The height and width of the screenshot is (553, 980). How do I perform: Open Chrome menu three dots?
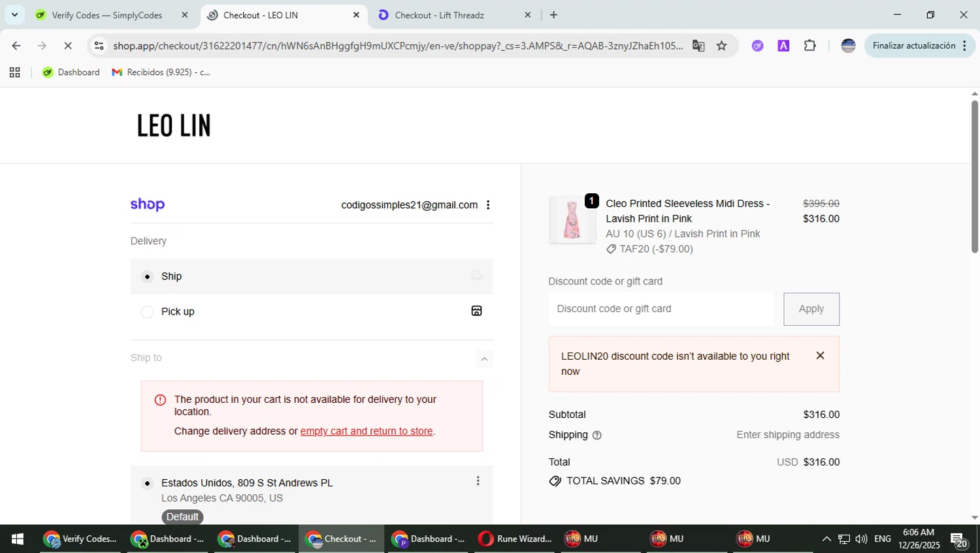[964, 46]
